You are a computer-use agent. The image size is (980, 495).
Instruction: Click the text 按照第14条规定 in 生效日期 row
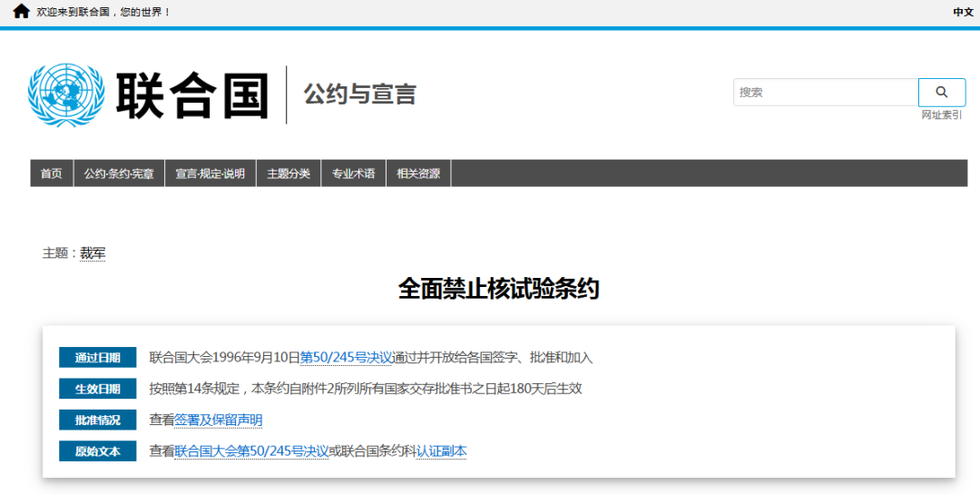(x=194, y=389)
